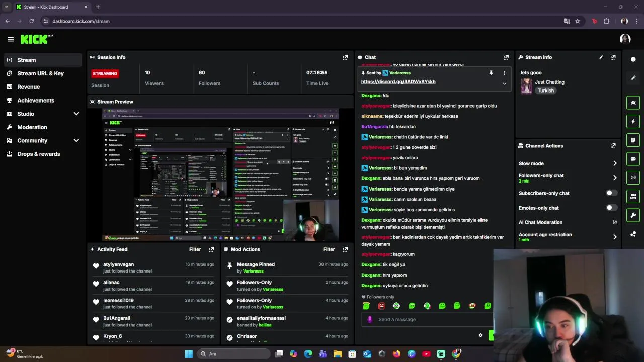Expand the Community sidebar section
Viewport: 644px width, 362px height.
(x=76, y=141)
